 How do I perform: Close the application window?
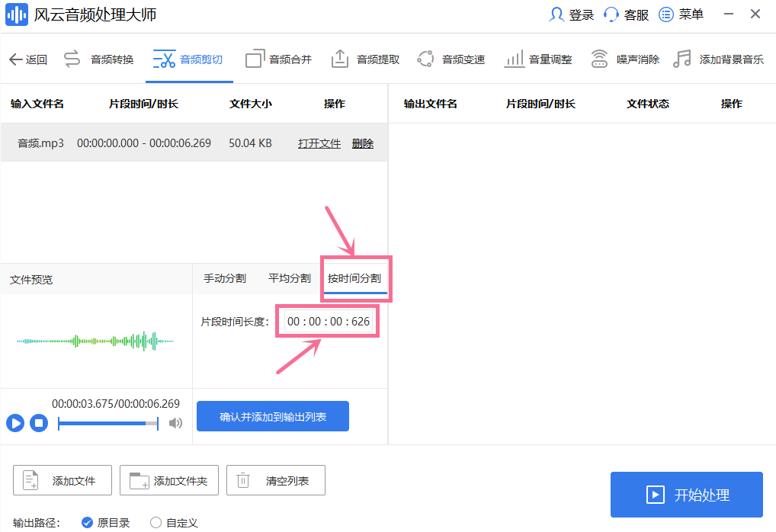click(755, 14)
